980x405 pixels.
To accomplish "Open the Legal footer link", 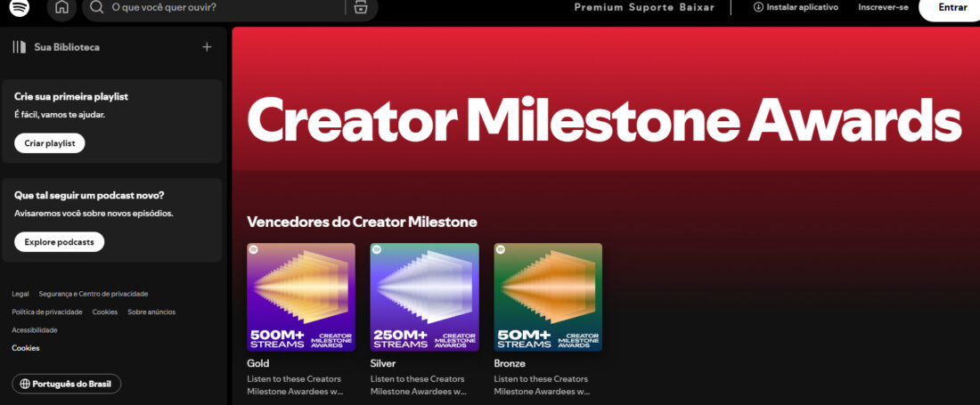I will coord(20,294).
